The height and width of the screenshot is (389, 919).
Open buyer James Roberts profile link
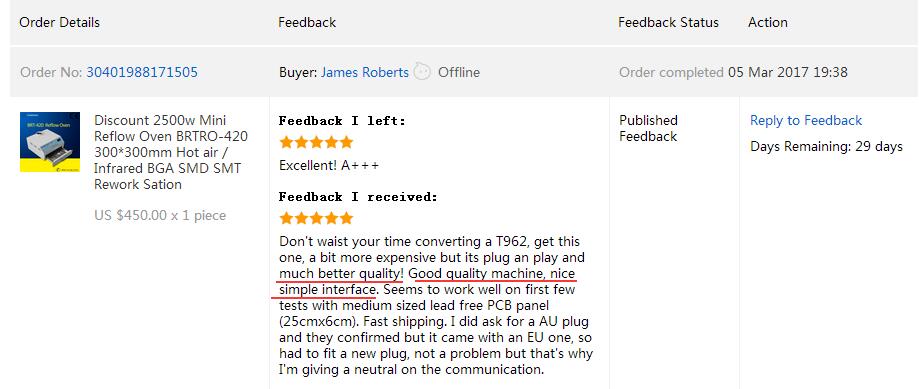(x=365, y=73)
